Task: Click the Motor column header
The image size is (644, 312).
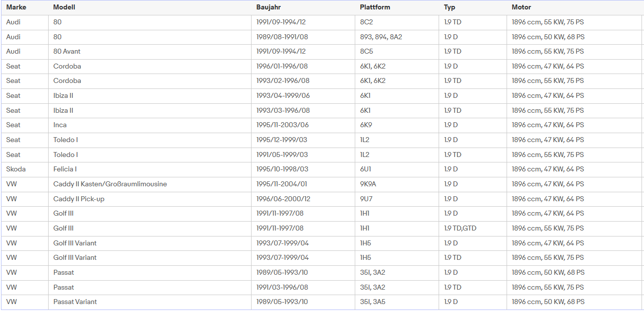Action: (x=521, y=7)
